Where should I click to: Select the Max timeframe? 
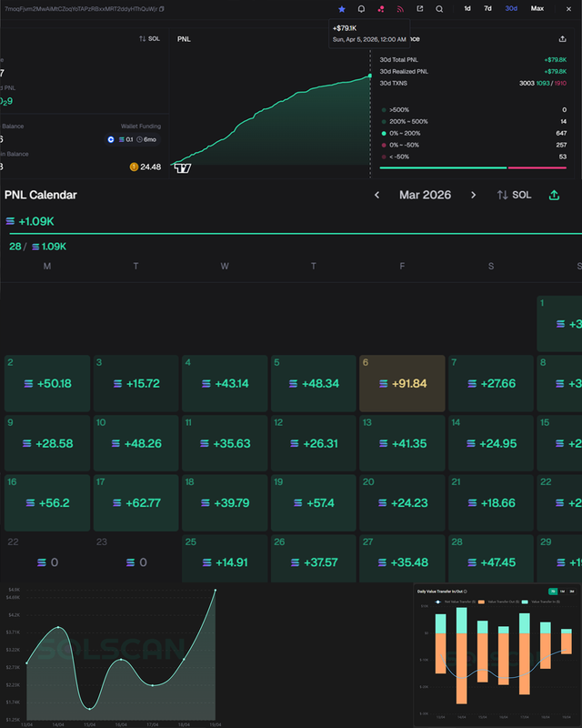[x=537, y=8]
